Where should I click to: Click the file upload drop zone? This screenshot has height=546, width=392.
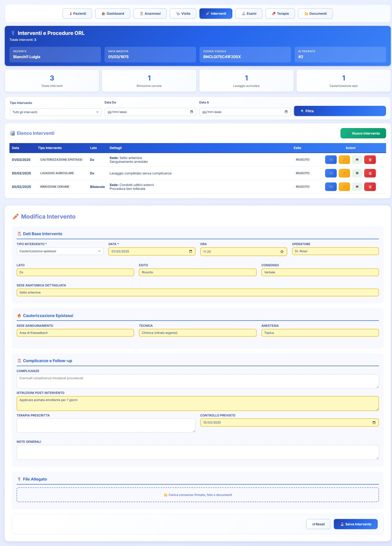(x=197, y=495)
